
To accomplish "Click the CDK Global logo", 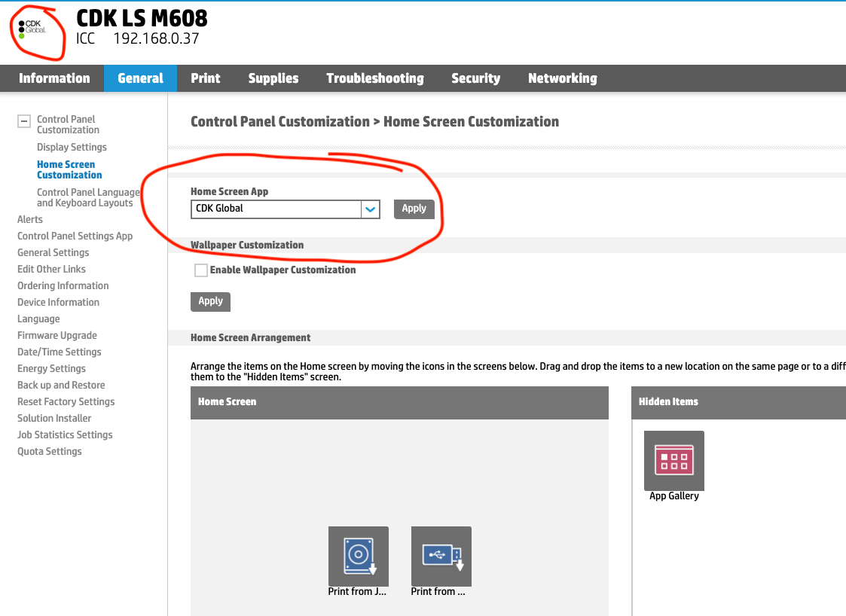I will tap(33, 25).
